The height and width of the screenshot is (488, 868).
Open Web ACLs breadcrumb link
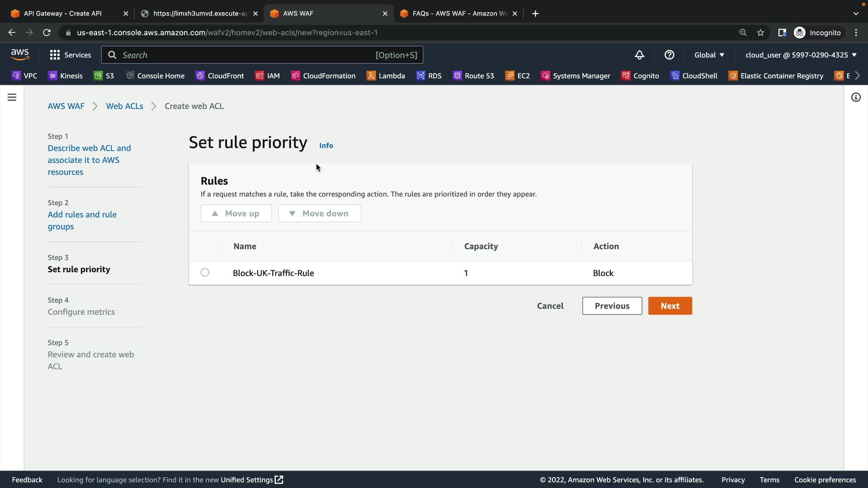tap(124, 106)
